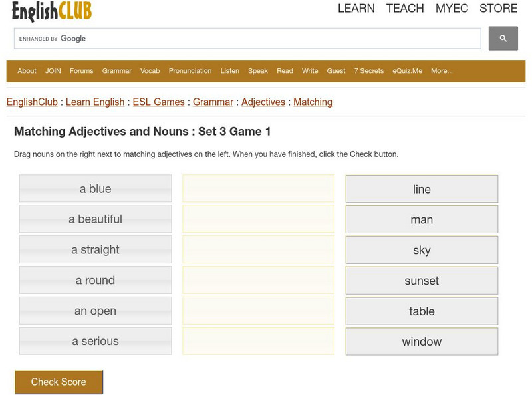Open the Grammar item in navigation bar

click(x=117, y=71)
